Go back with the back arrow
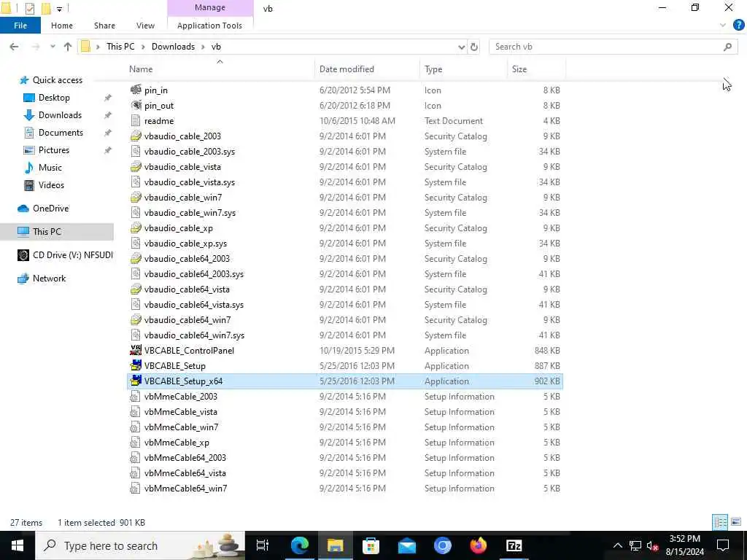 point(15,47)
